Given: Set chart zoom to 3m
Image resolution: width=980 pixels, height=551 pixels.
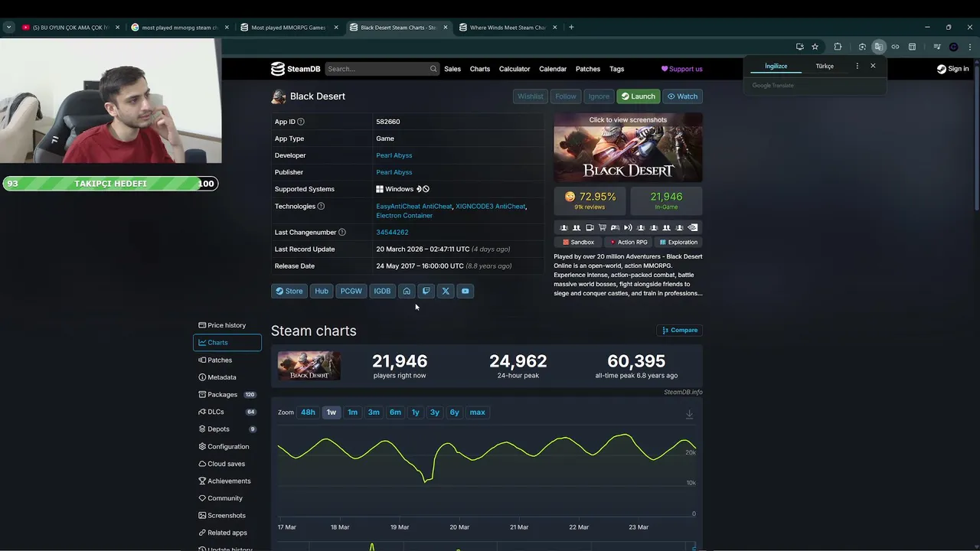Looking at the screenshot, I should (374, 412).
